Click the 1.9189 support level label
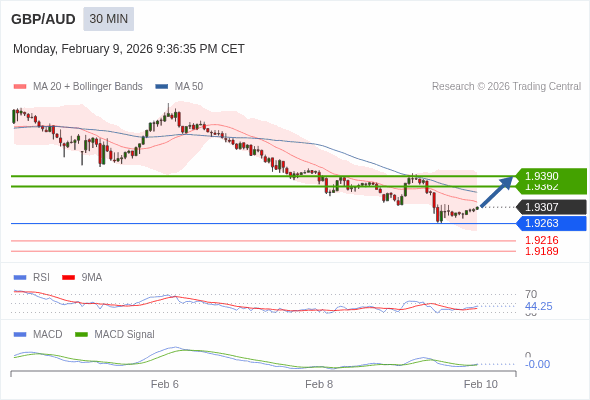590x400 pixels. click(541, 251)
